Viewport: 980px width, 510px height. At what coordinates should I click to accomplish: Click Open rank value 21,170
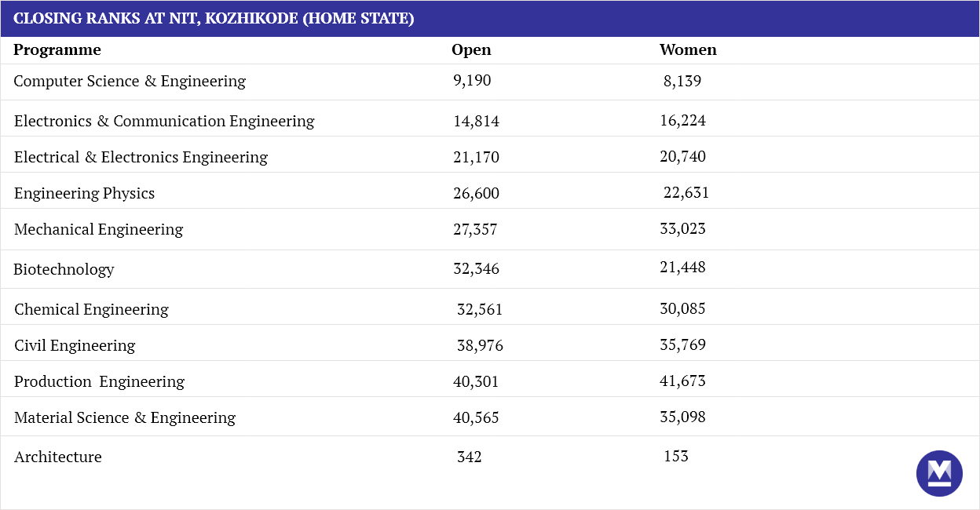[476, 158]
